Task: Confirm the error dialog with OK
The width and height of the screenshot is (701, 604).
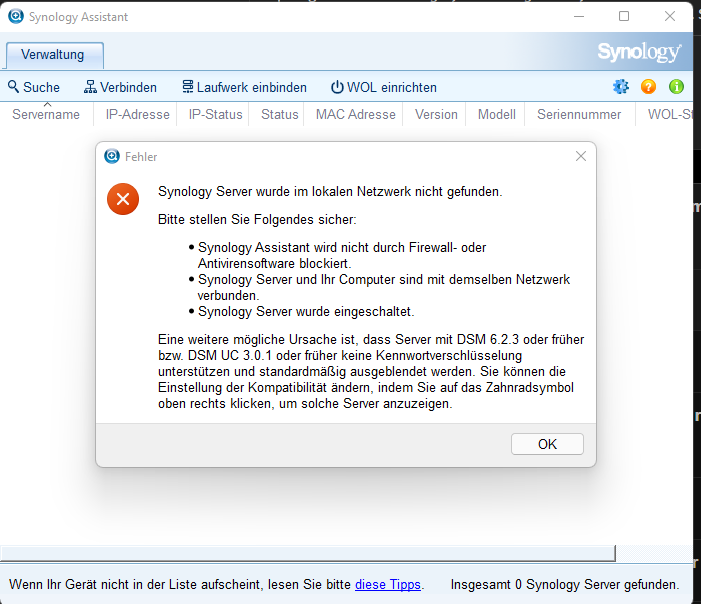Action: tap(547, 444)
